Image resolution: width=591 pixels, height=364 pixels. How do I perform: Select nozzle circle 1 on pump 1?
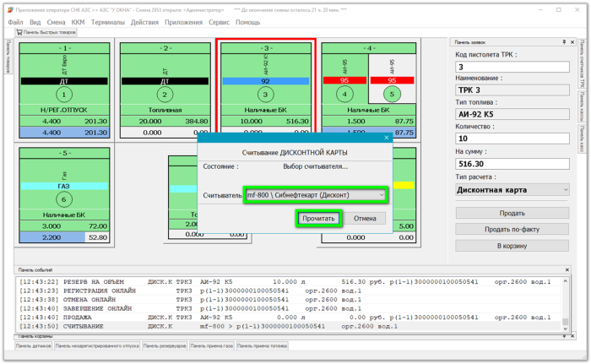[64, 95]
